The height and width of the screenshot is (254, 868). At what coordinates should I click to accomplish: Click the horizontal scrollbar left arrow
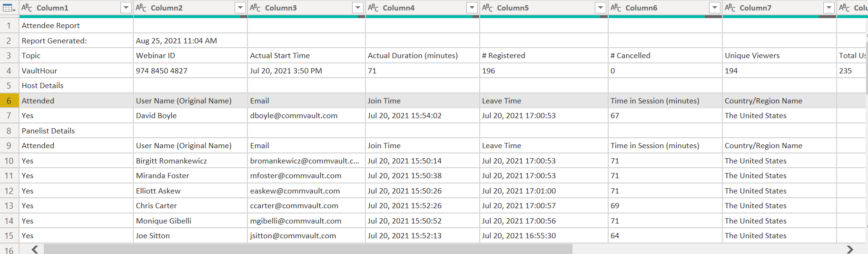pyautogui.click(x=35, y=249)
